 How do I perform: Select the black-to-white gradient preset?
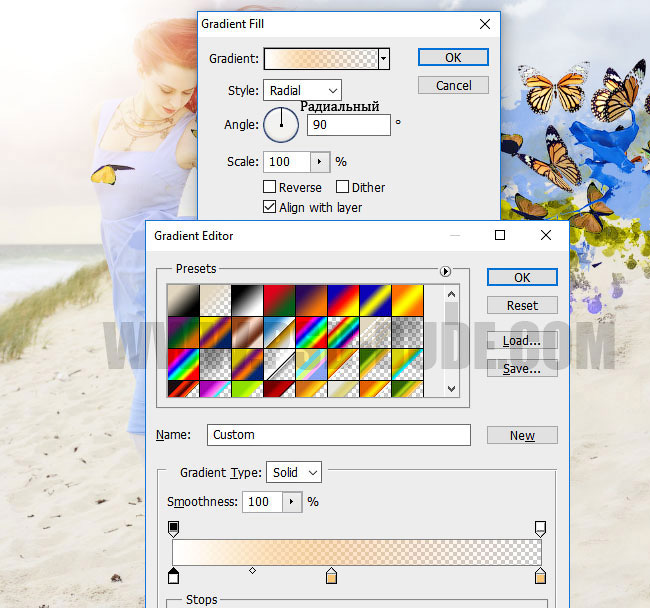point(244,299)
